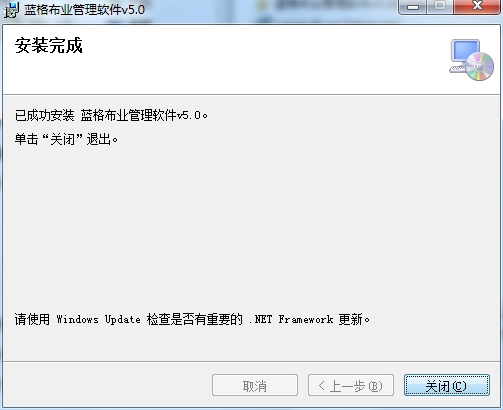Click the words Windows Update in the notice
Viewport: 503px width, 410px height.
click(x=98, y=319)
